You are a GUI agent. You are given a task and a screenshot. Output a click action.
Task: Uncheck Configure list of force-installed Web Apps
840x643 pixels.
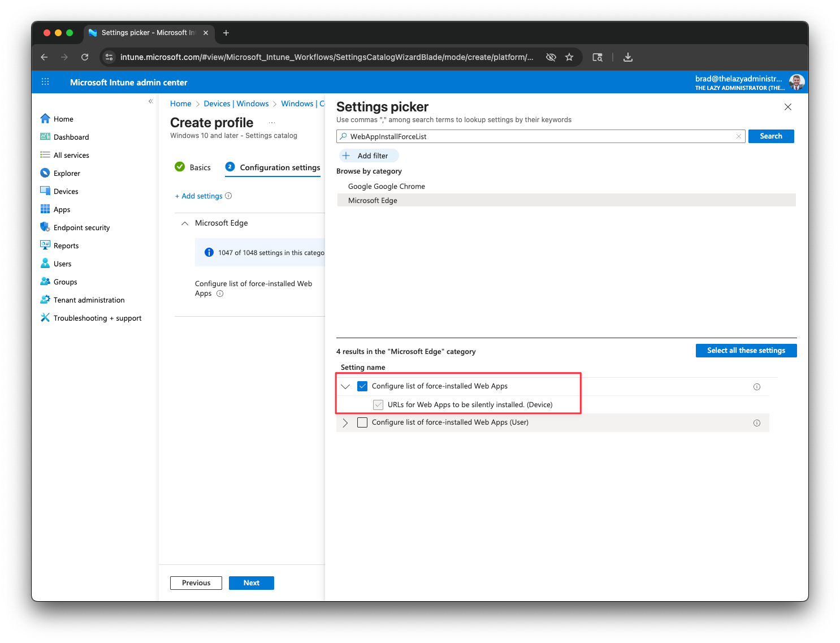tap(362, 386)
